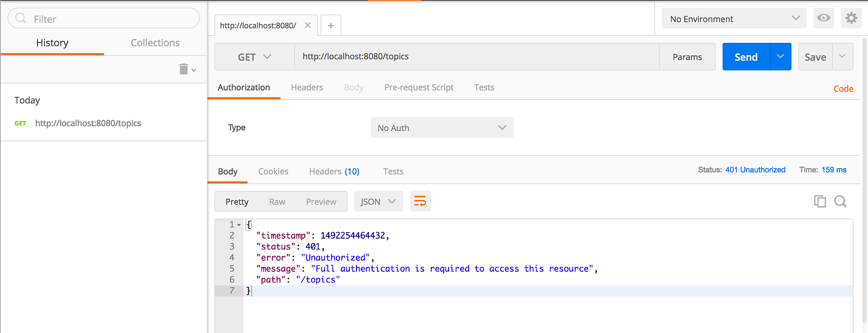Click the "message" line in response

point(427,268)
